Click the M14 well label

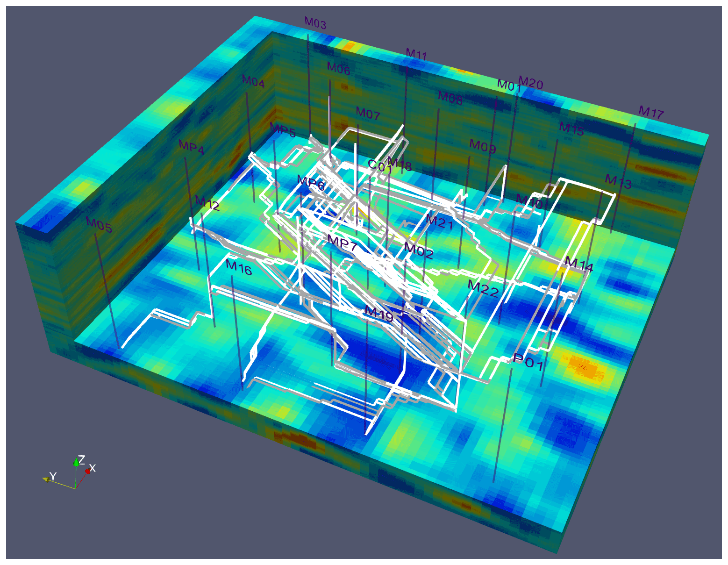[x=579, y=264]
